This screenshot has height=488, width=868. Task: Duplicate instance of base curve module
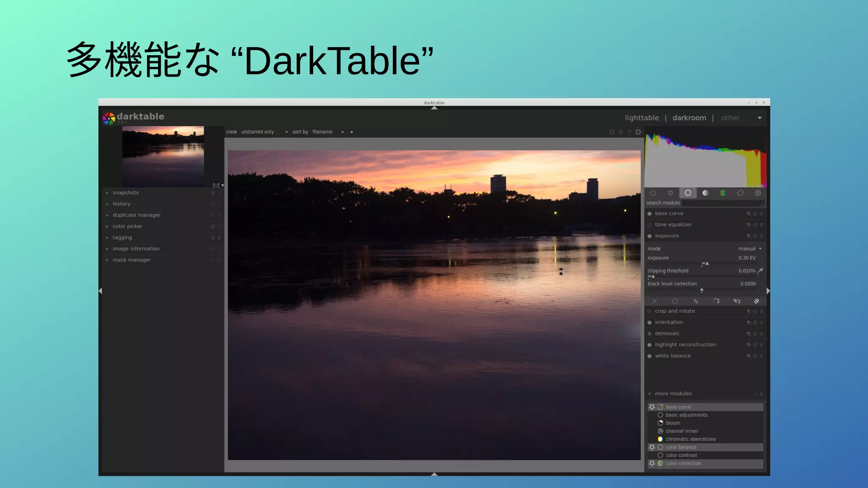point(748,214)
